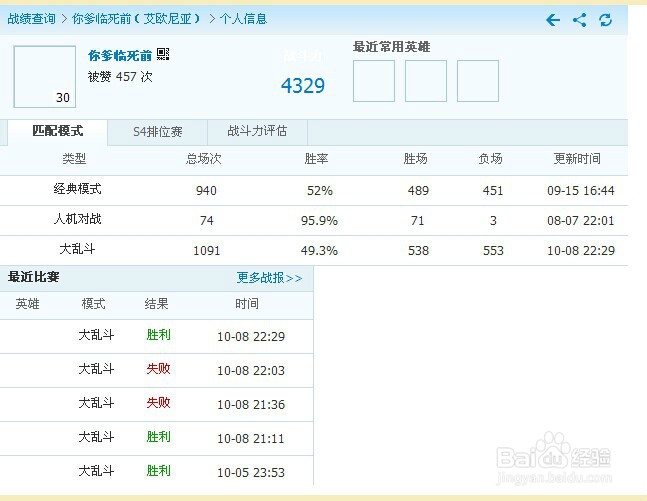Click the match at 10-08 22:29
Image resolution: width=647 pixels, height=501 pixels.
click(157, 336)
